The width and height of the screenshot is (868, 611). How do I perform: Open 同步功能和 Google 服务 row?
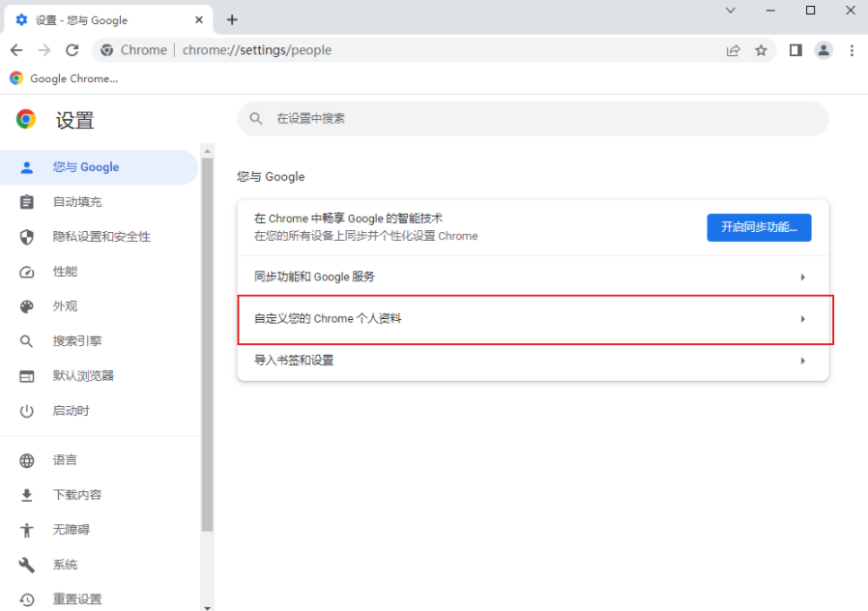(x=533, y=276)
